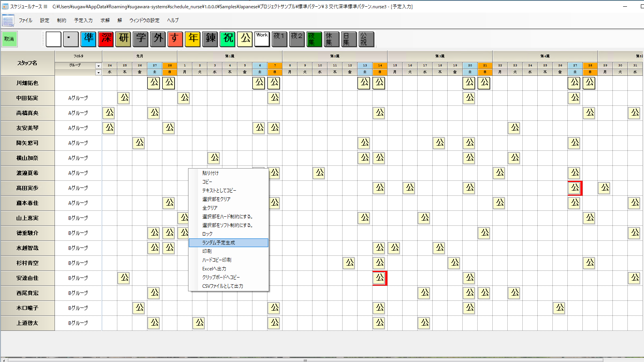The width and height of the screenshot is (644, 362).
Task: Select 選択部をクリア in the context menu
Action: click(x=229, y=199)
